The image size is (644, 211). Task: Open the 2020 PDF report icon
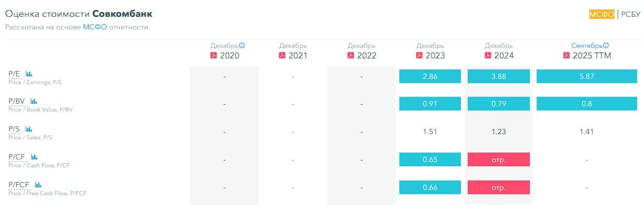214,55
